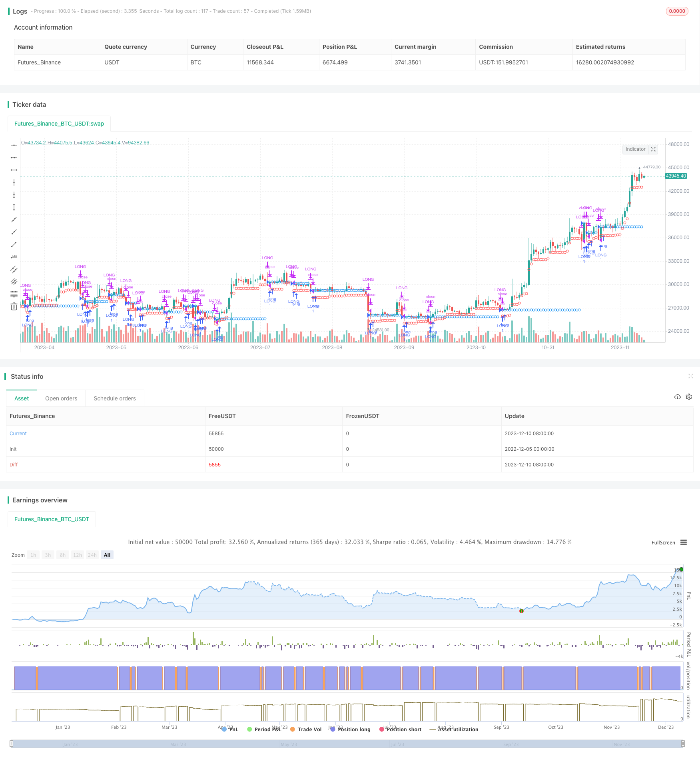Set earnings zoom range to All

(107, 555)
